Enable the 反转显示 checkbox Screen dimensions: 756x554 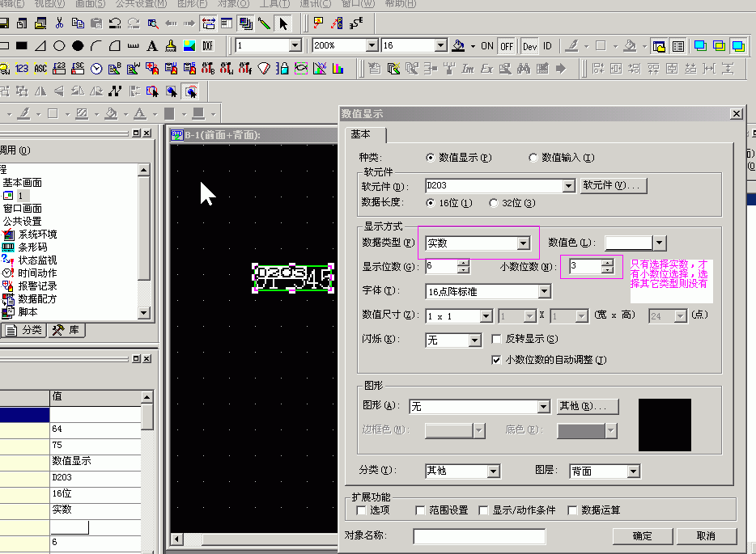click(x=496, y=339)
